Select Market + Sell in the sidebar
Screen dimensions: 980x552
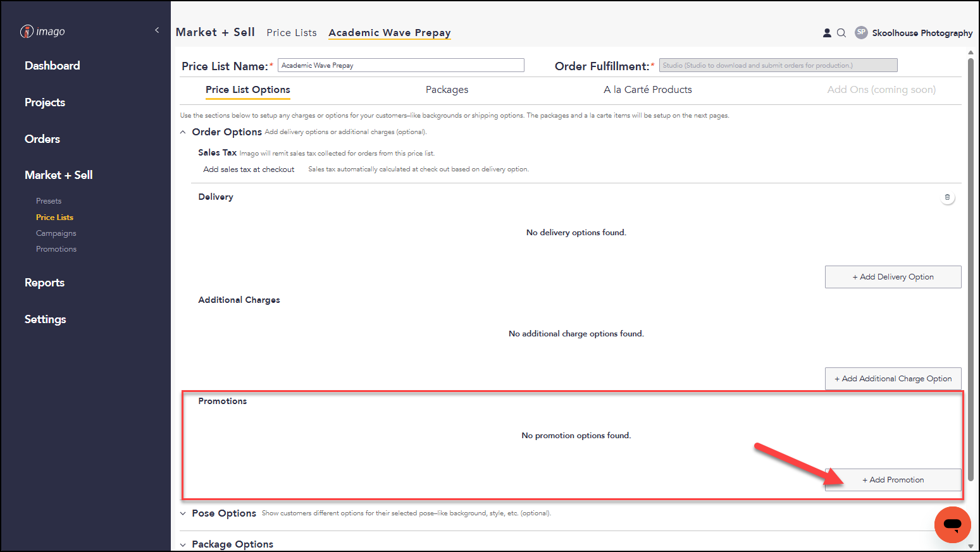tap(59, 175)
